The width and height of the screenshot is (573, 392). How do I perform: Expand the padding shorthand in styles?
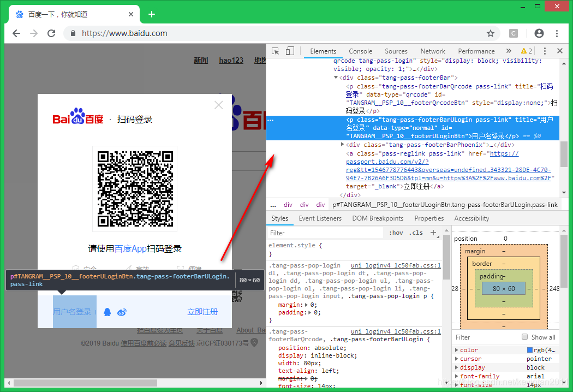309,312
